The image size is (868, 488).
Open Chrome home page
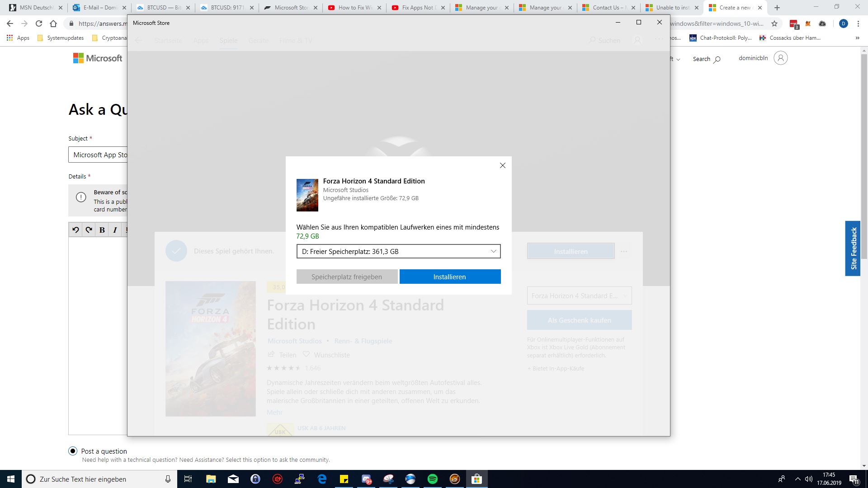pos(53,23)
